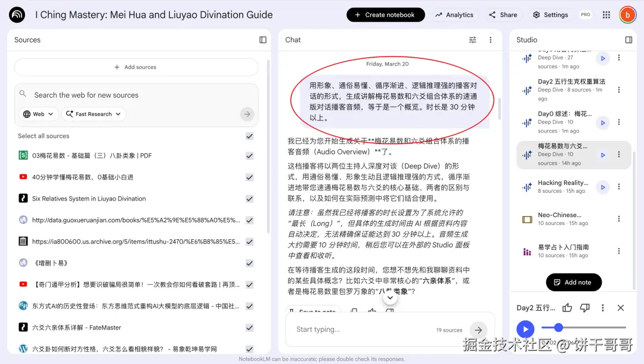This screenshot has height=364, width=644.
Task: Close the audio player
Action: (621, 308)
